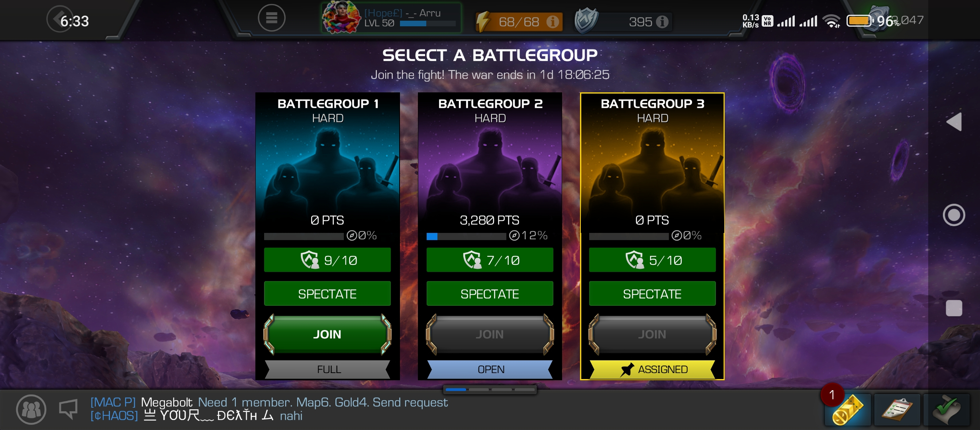
Task: Tap the energy info icon beside 68/68
Action: click(553, 22)
